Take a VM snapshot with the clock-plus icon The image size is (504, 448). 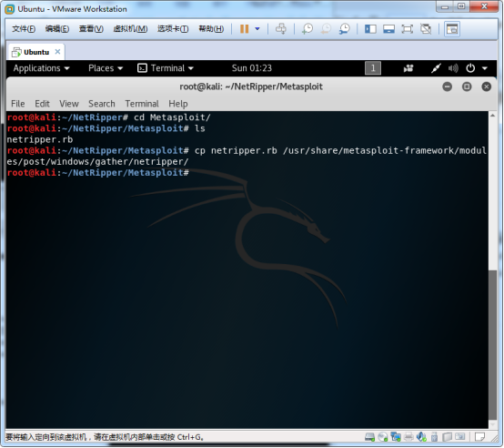307,29
